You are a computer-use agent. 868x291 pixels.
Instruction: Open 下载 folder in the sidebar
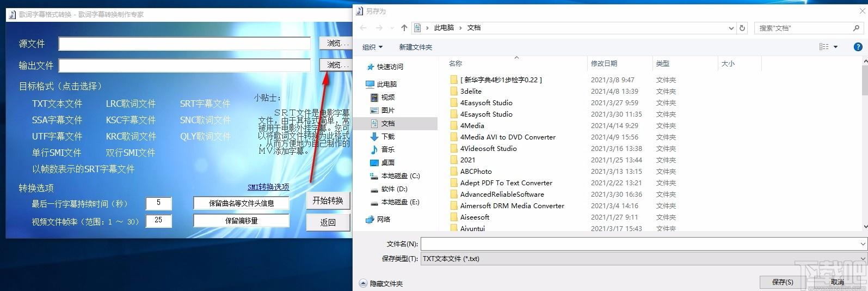tap(388, 137)
